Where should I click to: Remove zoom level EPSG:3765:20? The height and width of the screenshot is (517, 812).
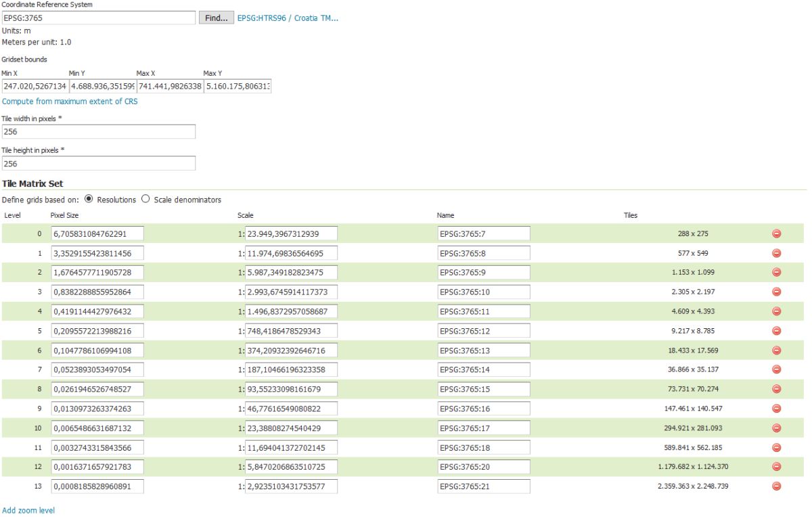click(776, 466)
